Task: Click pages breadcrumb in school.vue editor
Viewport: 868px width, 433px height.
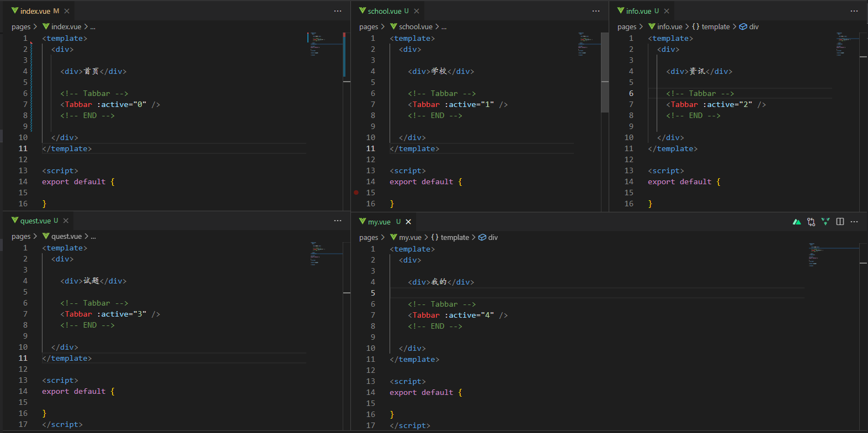Action: click(369, 26)
